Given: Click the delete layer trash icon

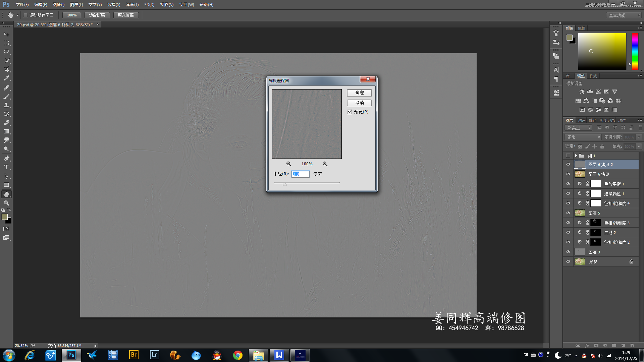Looking at the screenshot, I should tap(632, 346).
